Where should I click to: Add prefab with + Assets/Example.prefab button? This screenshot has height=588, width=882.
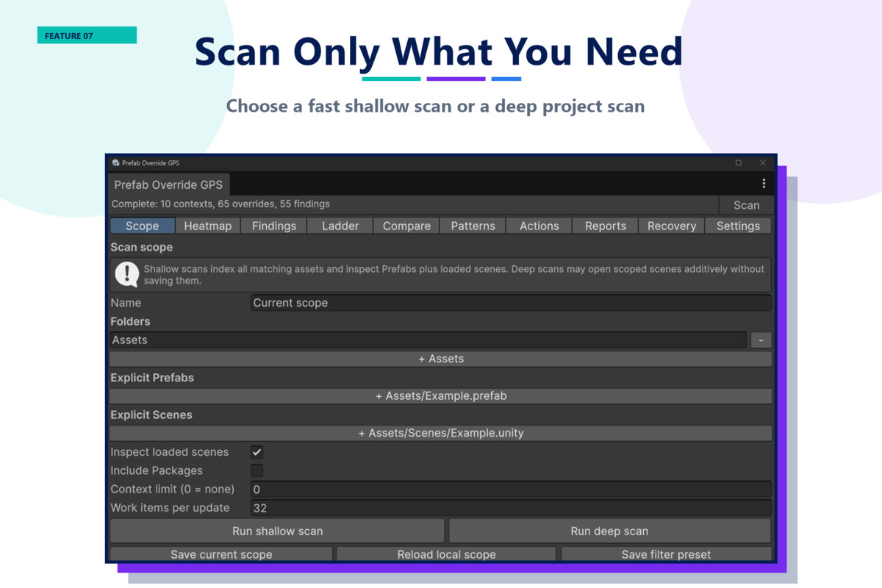441,395
